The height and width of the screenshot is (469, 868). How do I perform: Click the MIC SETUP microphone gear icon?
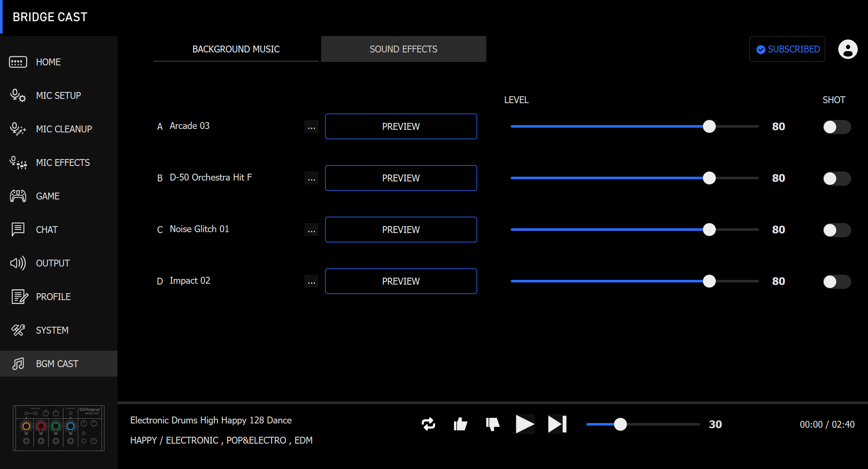click(x=18, y=95)
